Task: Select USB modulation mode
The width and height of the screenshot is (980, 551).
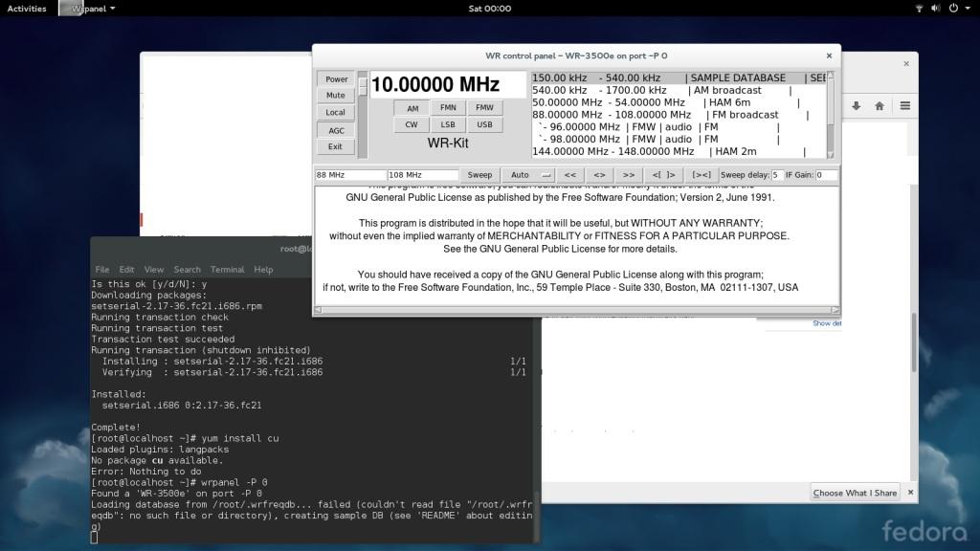Action: pos(484,124)
